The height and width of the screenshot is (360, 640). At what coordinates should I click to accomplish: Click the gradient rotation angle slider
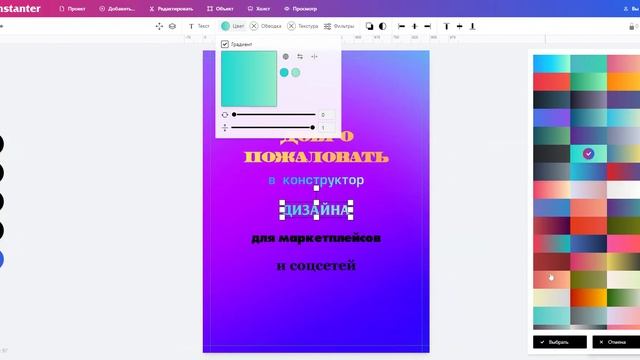(273, 115)
